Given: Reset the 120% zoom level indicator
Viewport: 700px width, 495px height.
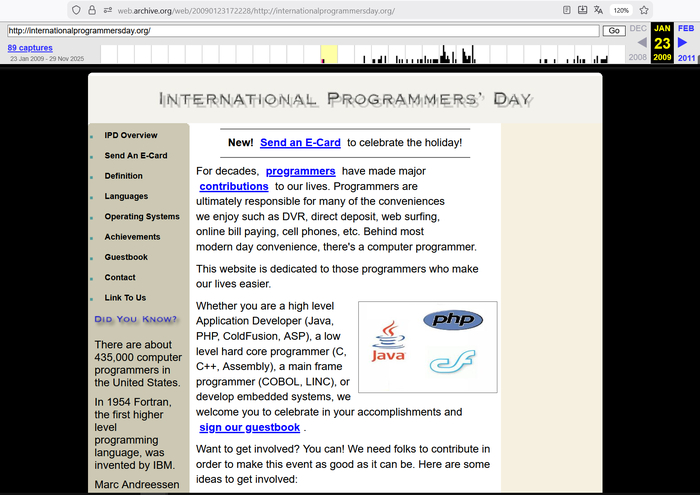Looking at the screenshot, I should point(620,10).
